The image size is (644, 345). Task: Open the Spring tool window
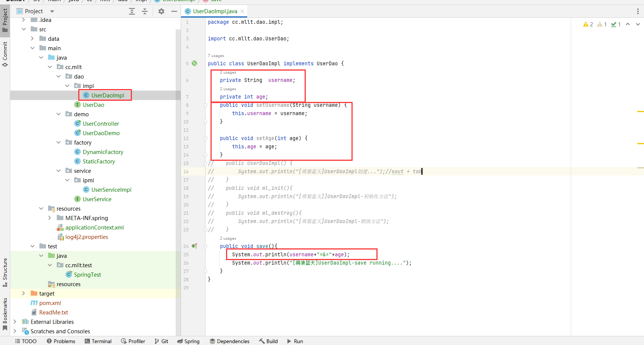pos(188,341)
